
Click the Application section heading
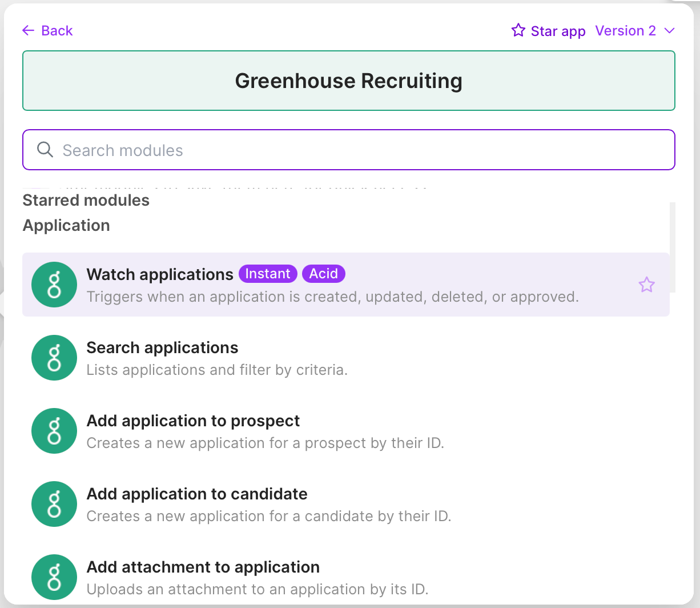[66, 225]
